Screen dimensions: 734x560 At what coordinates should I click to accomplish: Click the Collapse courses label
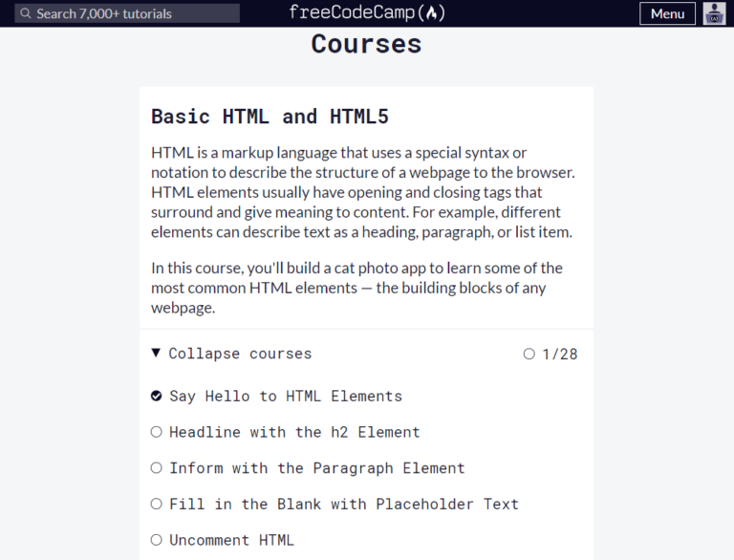click(240, 354)
